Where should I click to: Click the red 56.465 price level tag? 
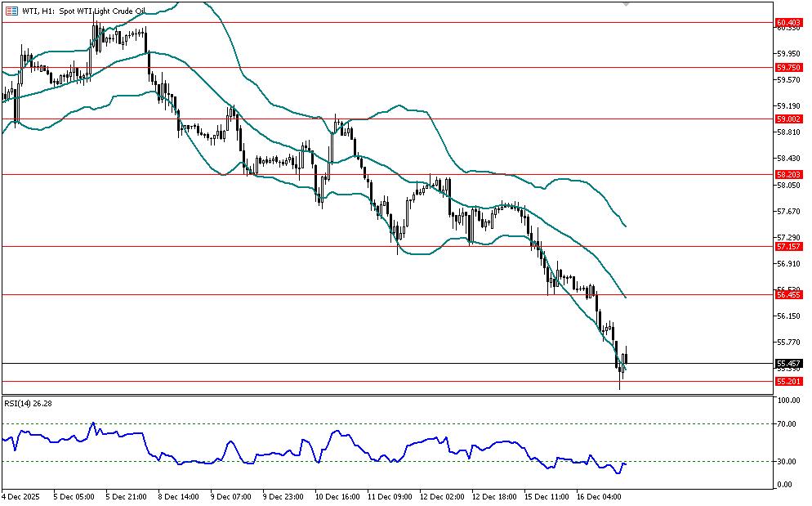coord(787,294)
